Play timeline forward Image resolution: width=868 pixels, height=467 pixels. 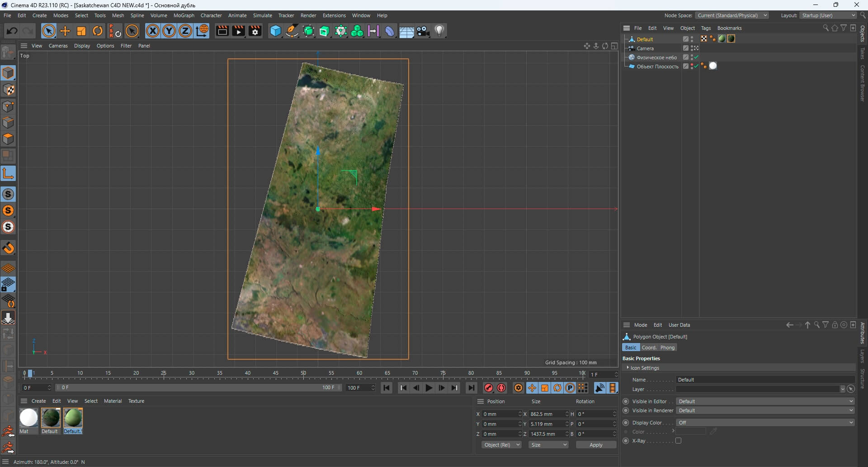[429, 388]
